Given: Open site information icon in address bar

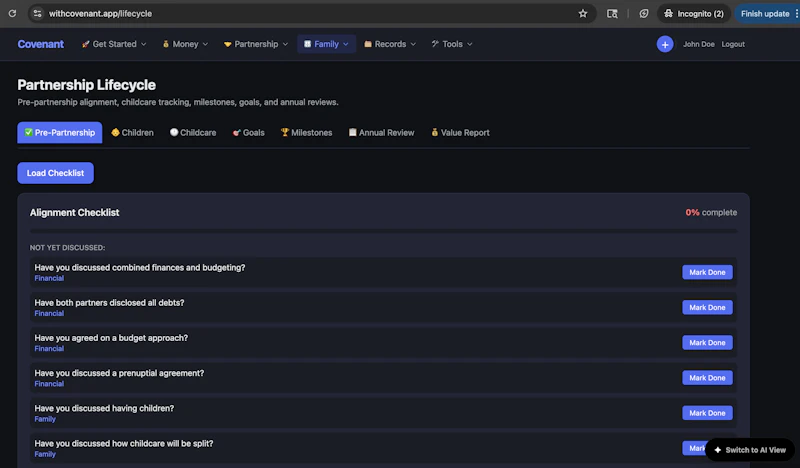Looking at the screenshot, I should point(37,13).
